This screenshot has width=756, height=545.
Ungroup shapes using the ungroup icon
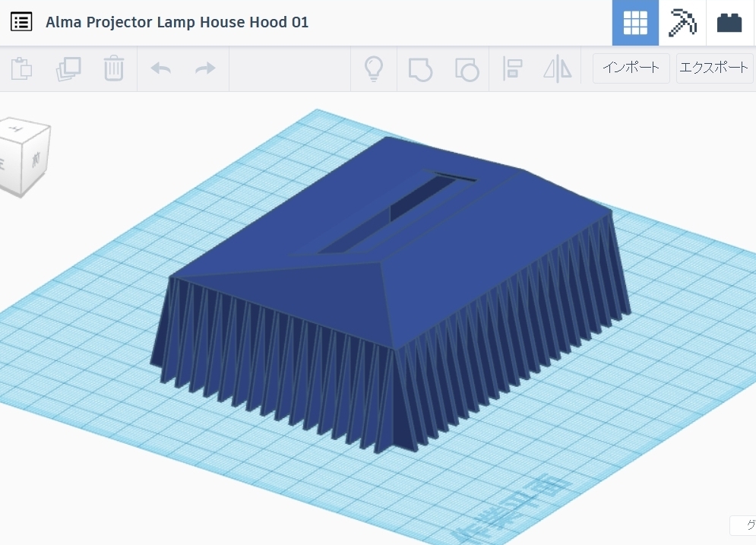tap(467, 68)
